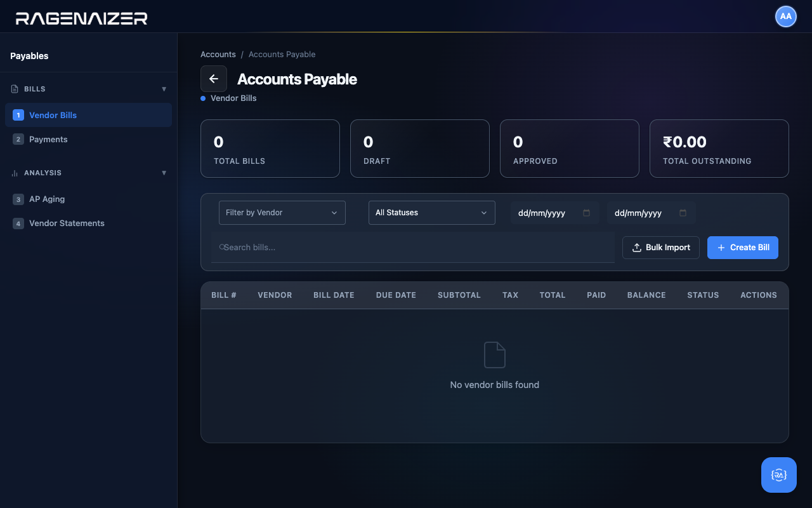Click the empty document icon in the table
The width and height of the screenshot is (812, 508).
(495, 354)
